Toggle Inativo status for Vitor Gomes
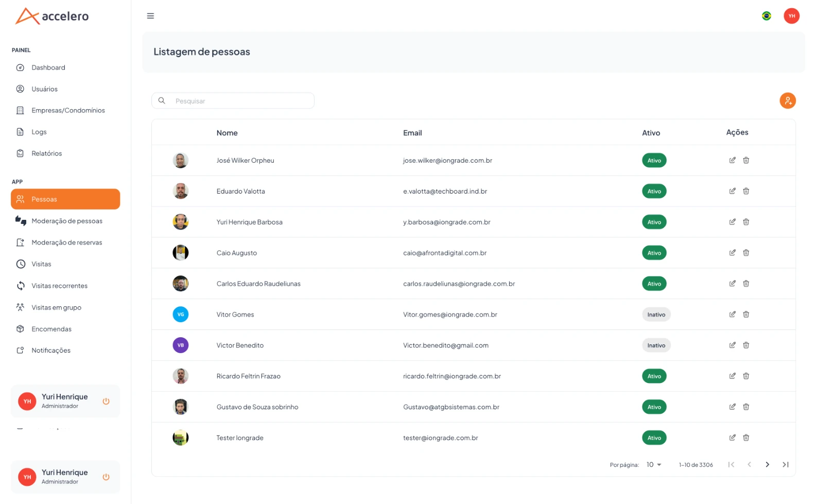The width and height of the screenshot is (816, 504). [656, 315]
